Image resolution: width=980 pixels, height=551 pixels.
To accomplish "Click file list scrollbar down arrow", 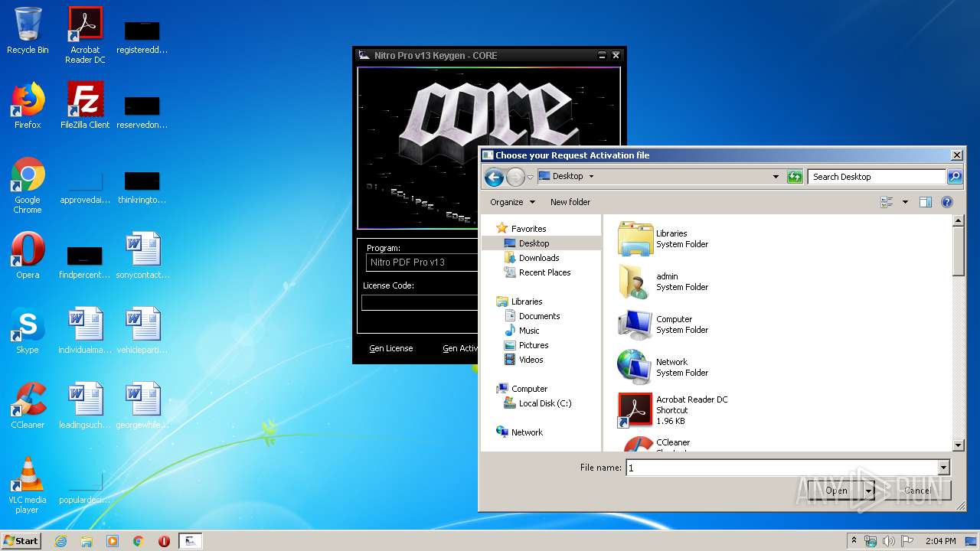I will point(959,445).
